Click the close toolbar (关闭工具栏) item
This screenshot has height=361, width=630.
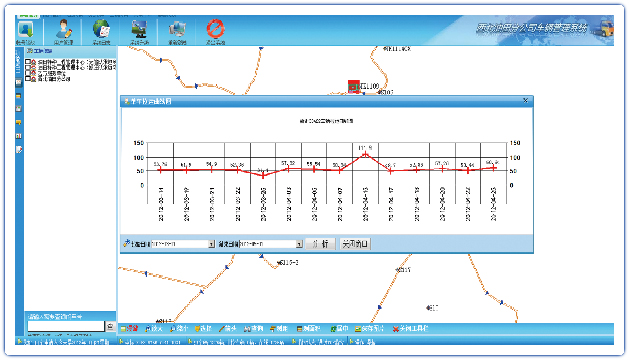(x=411, y=328)
